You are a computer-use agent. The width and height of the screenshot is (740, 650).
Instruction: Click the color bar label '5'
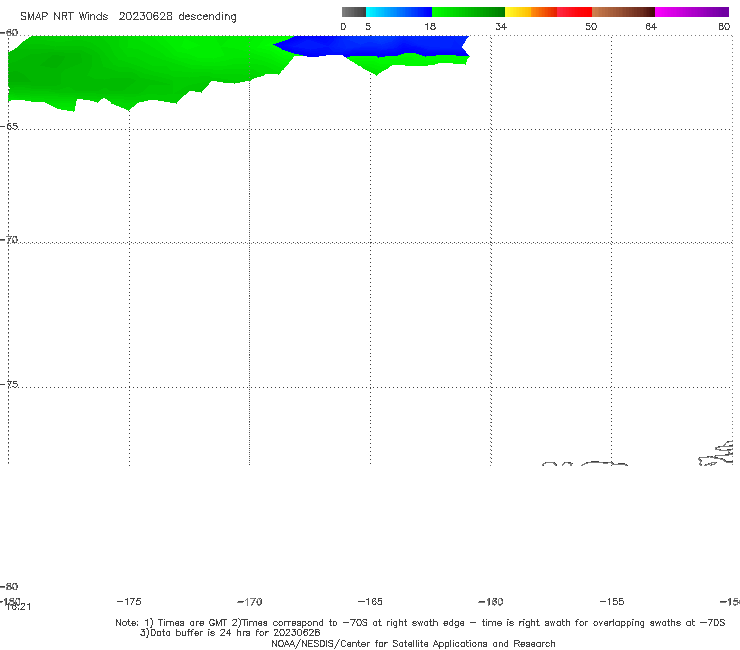[368, 26]
